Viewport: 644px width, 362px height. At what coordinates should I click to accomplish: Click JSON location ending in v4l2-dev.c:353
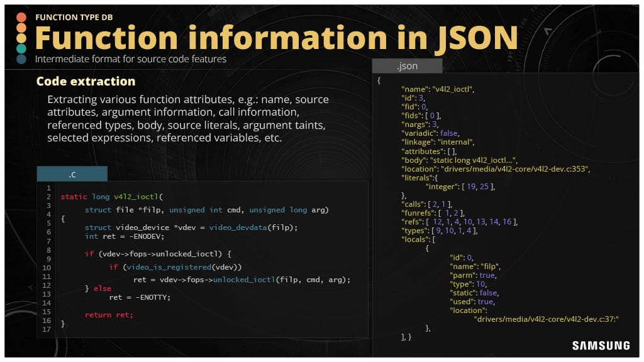pos(496,168)
